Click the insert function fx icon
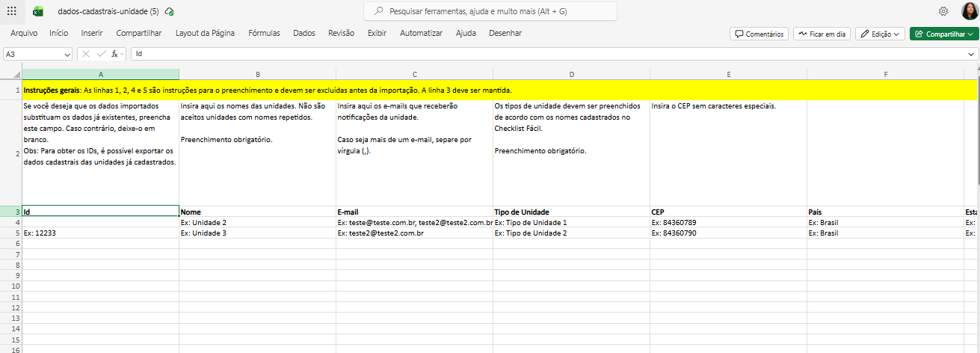Viewport: 980px width, 353px height. pos(115,54)
